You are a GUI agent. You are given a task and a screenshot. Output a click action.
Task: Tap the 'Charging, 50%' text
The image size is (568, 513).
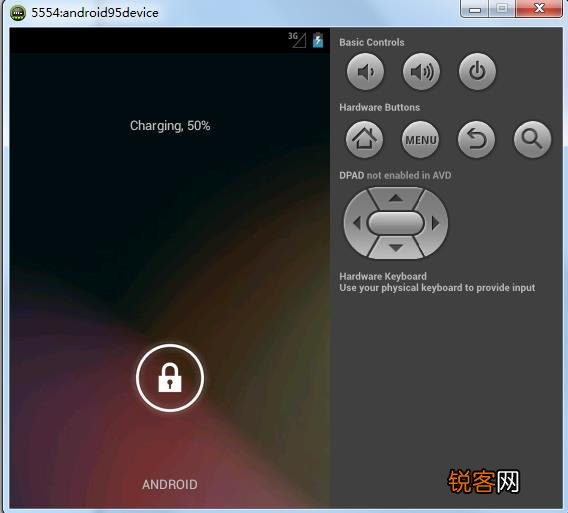pyautogui.click(x=170, y=126)
